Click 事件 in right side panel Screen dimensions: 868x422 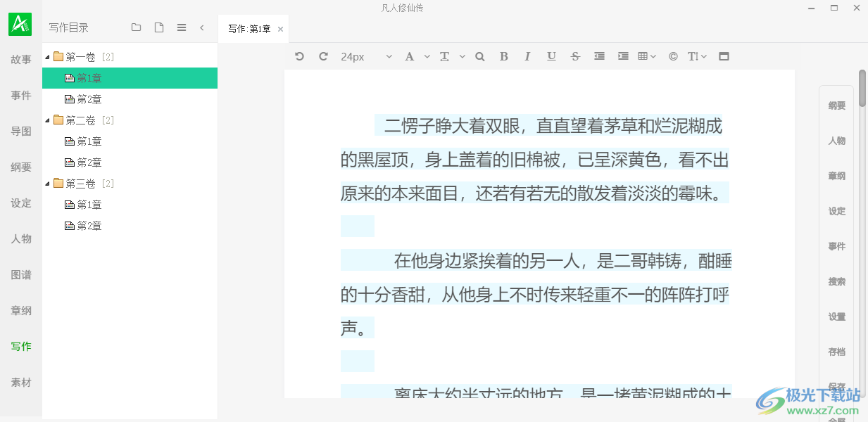836,246
